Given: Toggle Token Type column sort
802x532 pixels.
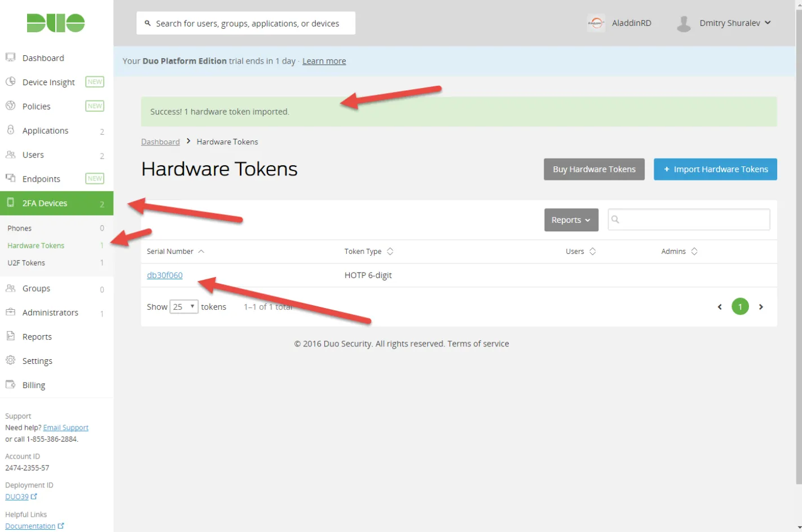Looking at the screenshot, I should (369, 252).
